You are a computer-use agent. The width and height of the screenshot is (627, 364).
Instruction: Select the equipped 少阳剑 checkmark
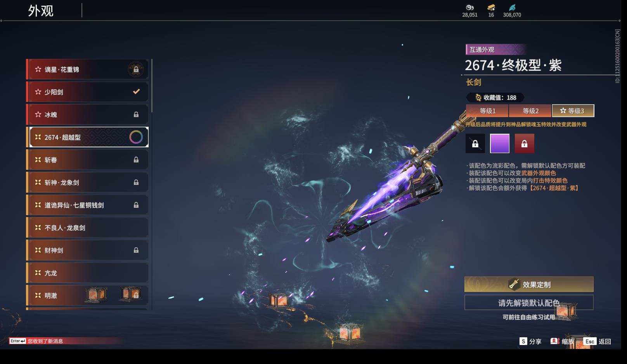(136, 92)
